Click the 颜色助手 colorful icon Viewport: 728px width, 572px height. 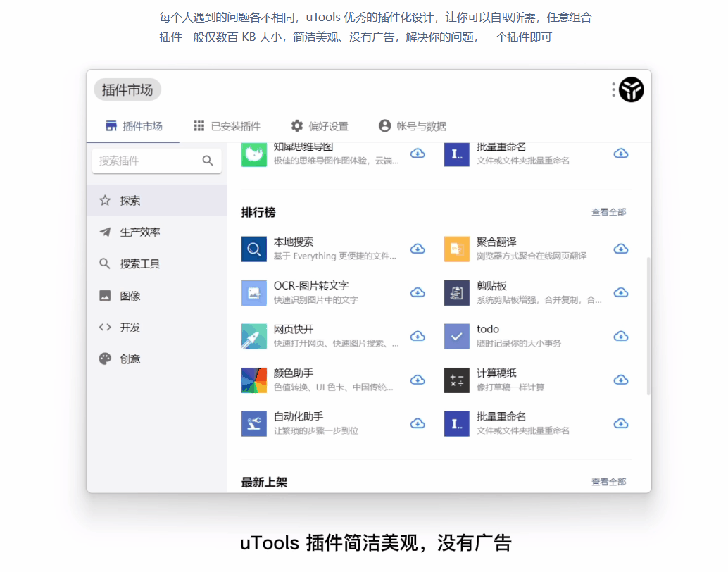254,380
